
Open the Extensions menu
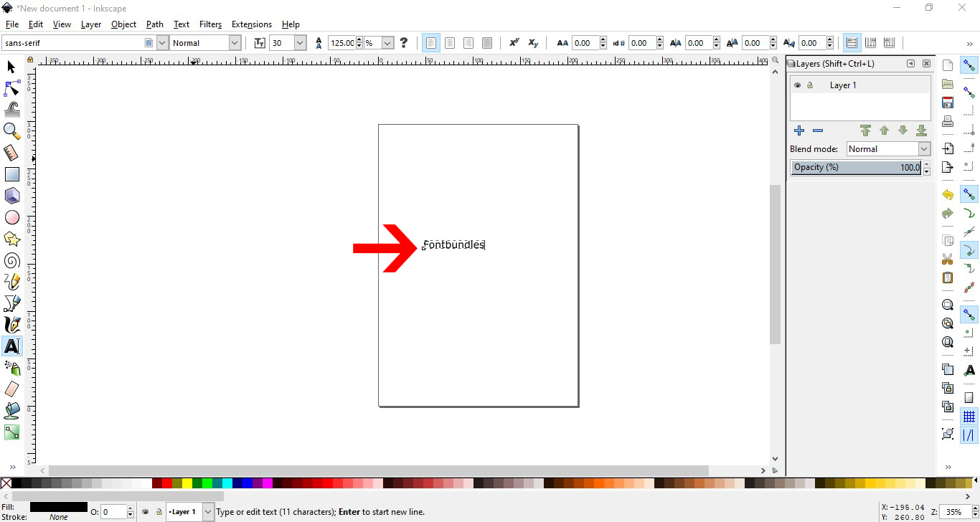pos(252,24)
